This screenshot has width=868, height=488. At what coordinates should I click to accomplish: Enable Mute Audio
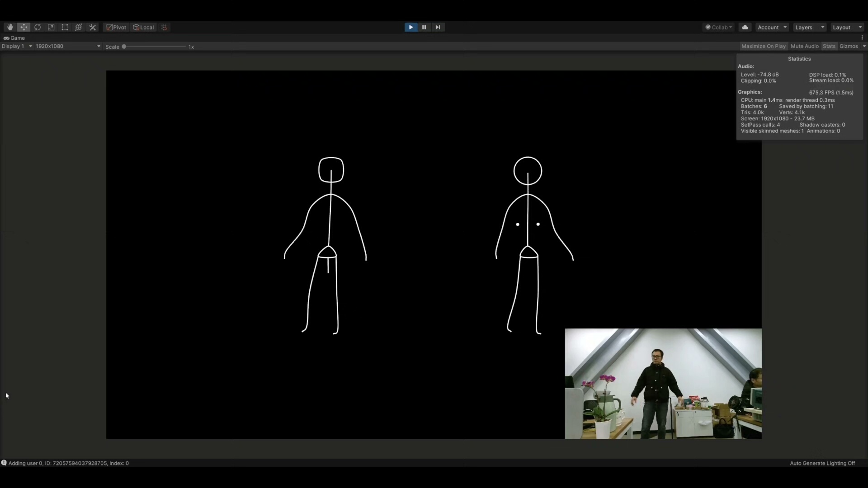coord(804,47)
